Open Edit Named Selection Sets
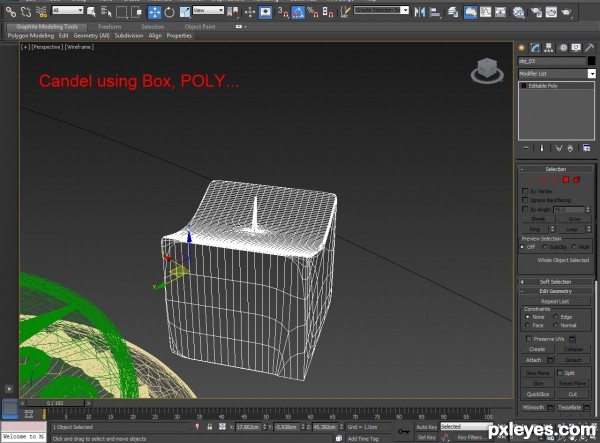The height and width of the screenshot is (443, 600). click(x=345, y=12)
